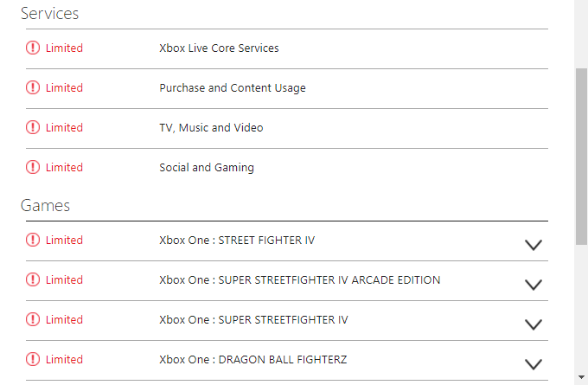Expand the Xbox One : SUPER STREETFIGHTER IV chevron
This screenshot has height=385, width=588.
(x=534, y=324)
